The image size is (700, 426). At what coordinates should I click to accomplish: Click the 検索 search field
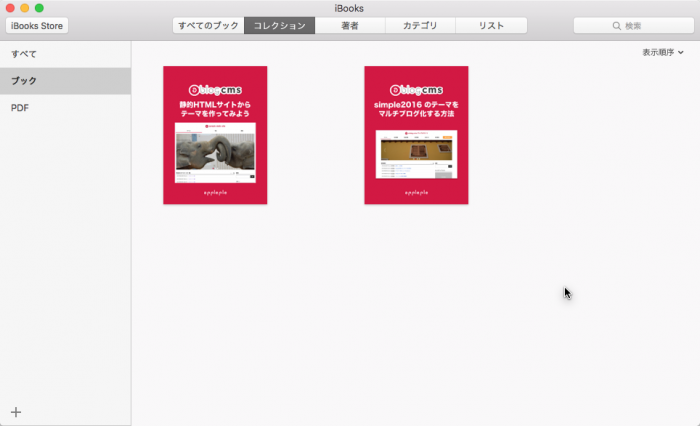tap(633, 26)
